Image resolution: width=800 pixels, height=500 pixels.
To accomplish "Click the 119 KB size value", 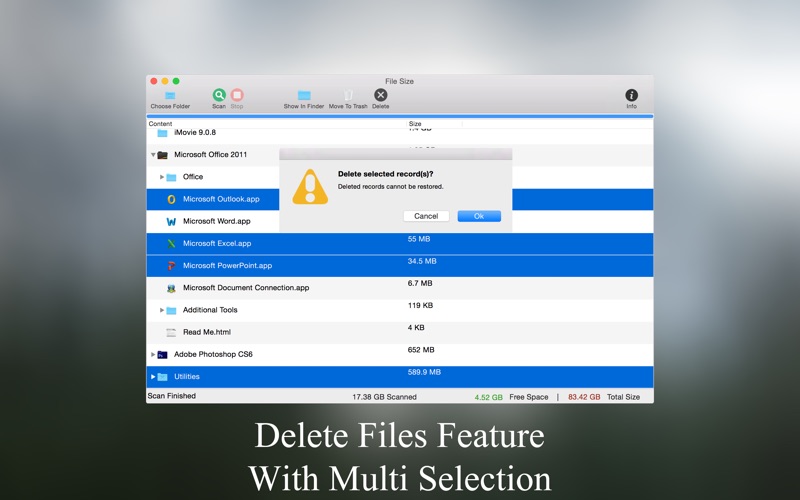I will pyautogui.click(x=420, y=306).
